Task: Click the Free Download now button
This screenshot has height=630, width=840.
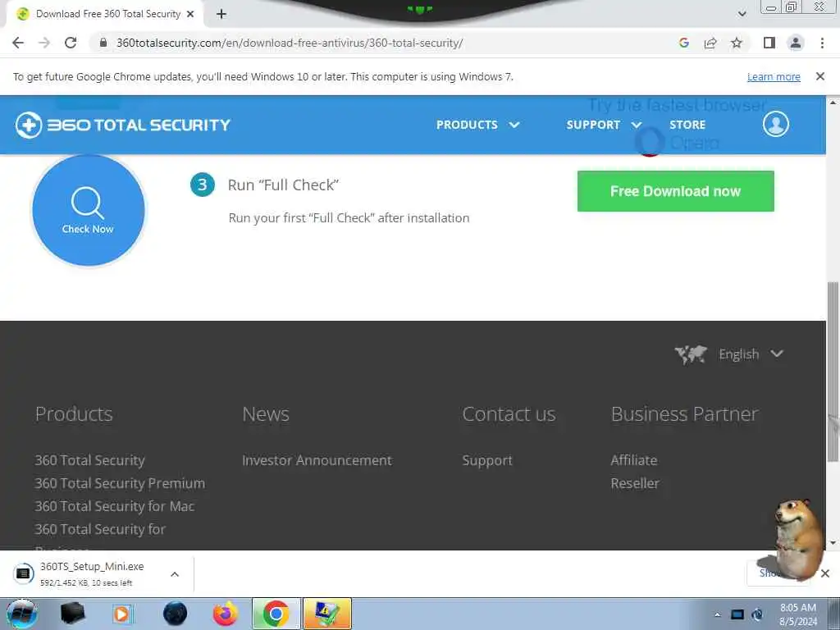Action: tap(676, 191)
